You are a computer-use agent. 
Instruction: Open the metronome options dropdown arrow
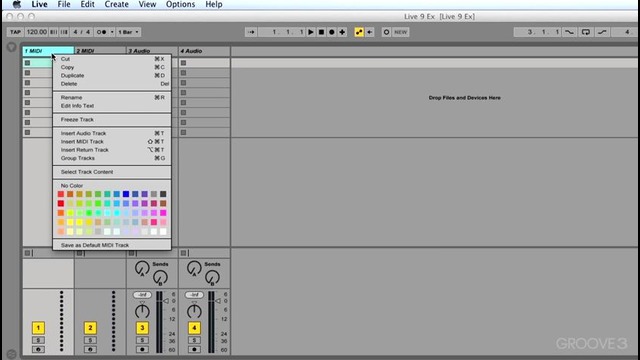(112, 32)
